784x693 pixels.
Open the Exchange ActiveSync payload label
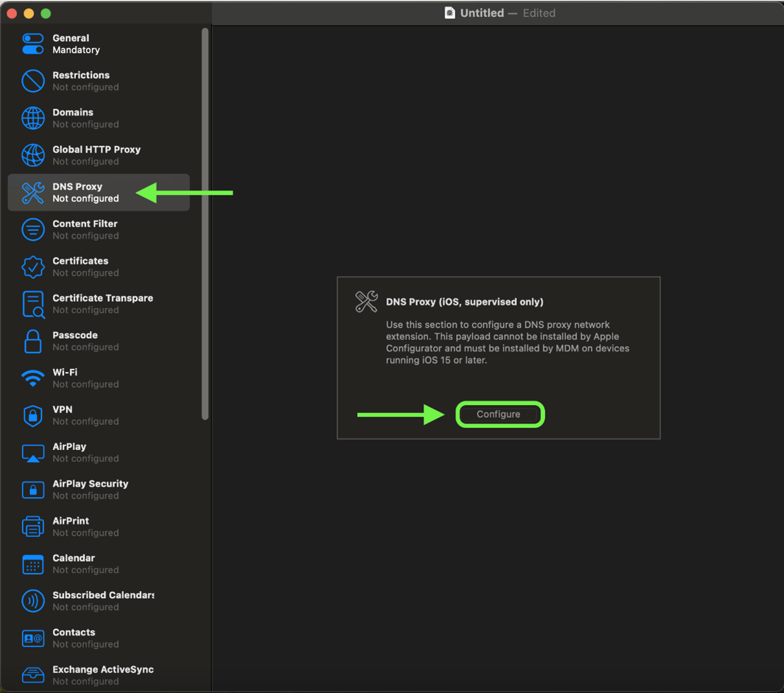click(x=103, y=670)
